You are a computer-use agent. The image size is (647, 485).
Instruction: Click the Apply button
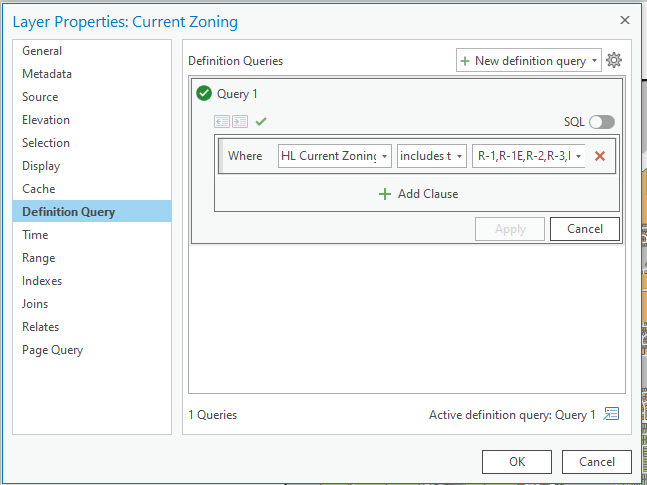[510, 229]
